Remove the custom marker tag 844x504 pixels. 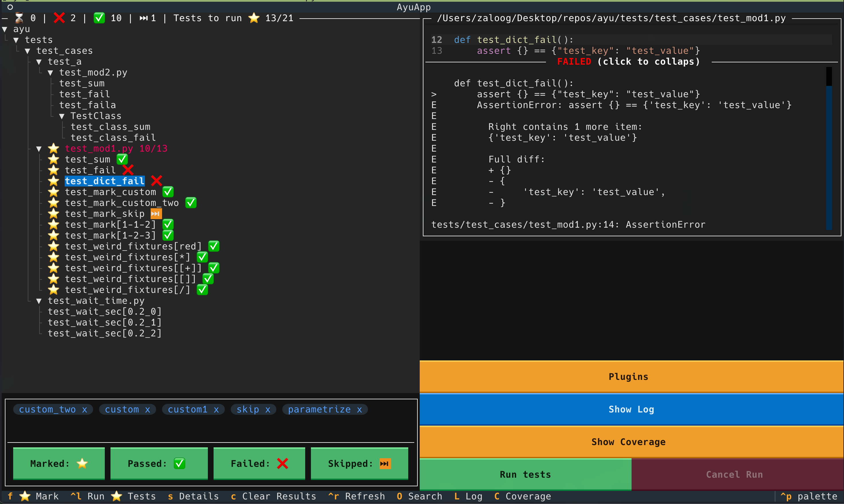(x=147, y=410)
